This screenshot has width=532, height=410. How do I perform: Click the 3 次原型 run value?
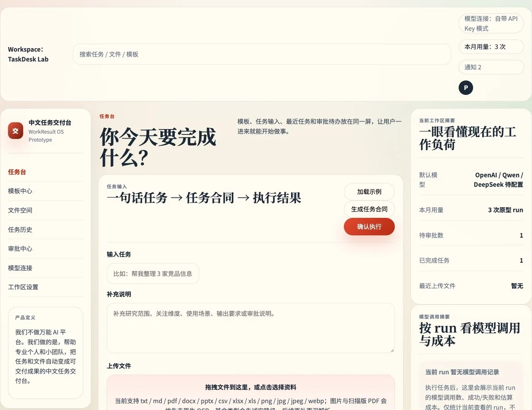point(505,210)
